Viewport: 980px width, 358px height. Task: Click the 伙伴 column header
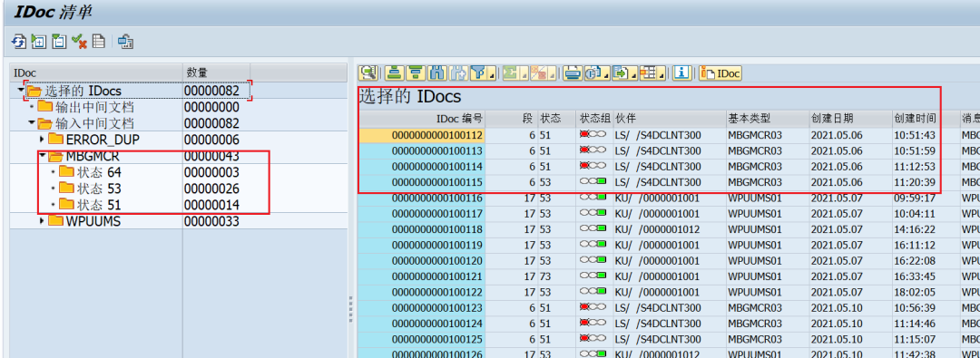pos(670,119)
